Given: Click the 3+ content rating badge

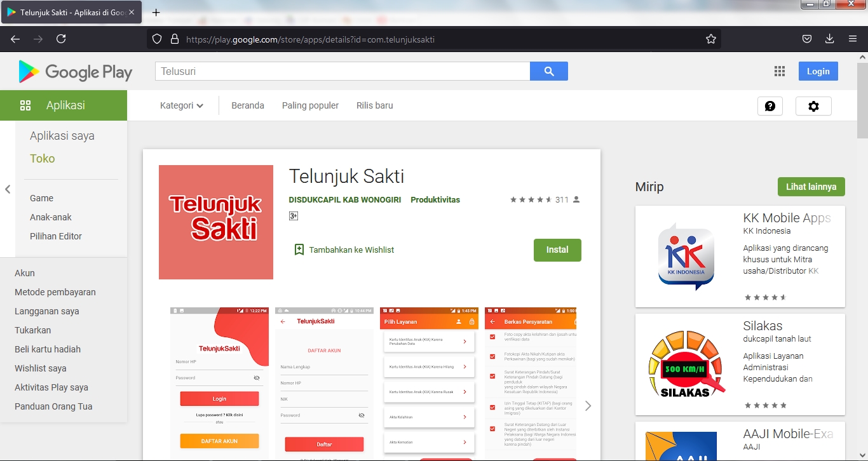Looking at the screenshot, I should (294, 216).
